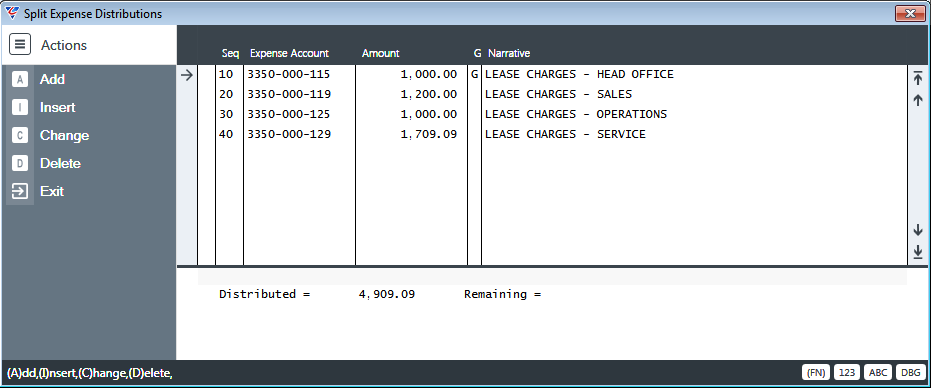
Task: Click the Expense Account column header
Action: coord(289,53)
